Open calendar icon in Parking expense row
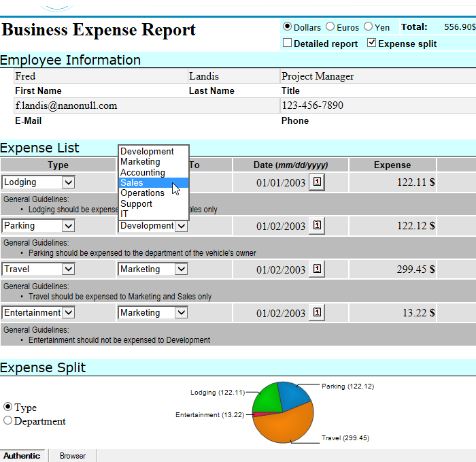Viewport: 476px width, 462px height. (x=317, y=226)
